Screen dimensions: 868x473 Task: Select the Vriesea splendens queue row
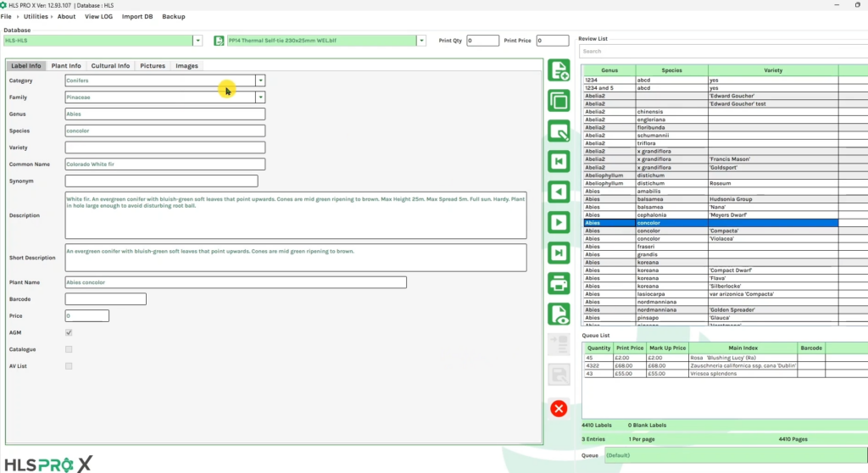[x=726, y=374]
